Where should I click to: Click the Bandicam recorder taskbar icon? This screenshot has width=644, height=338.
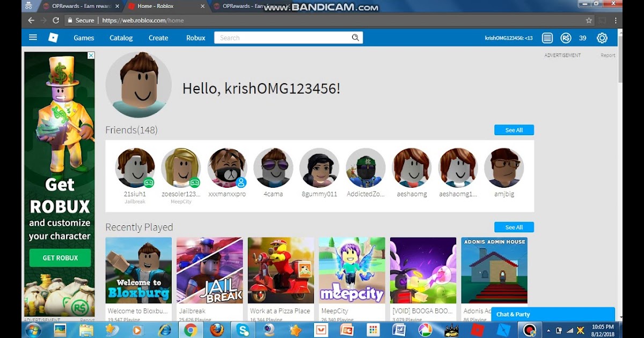point(530,330)
